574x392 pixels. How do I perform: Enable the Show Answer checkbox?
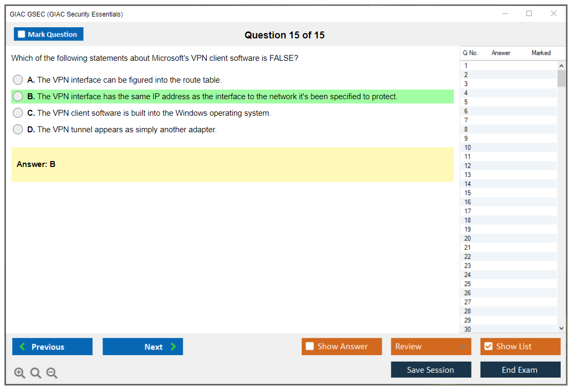(x=310, y=347)
